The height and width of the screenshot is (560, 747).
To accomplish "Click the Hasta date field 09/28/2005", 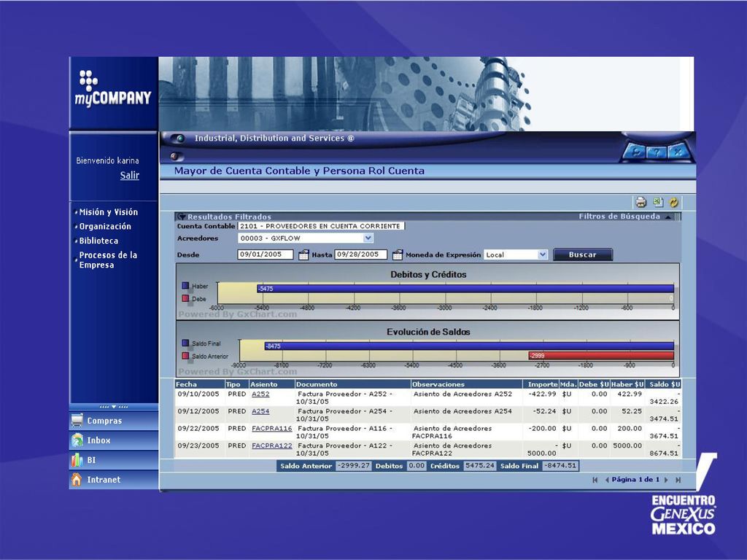I will [360, 254].
